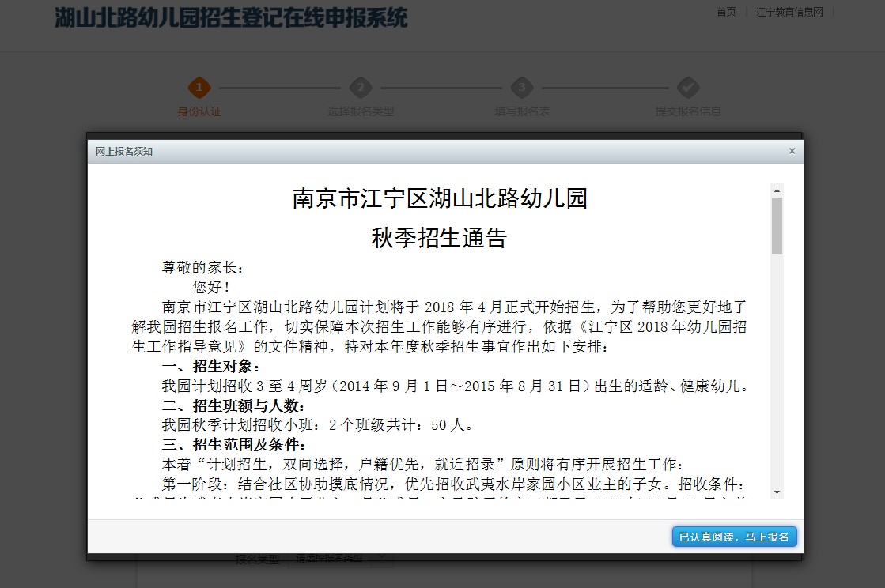
Task: Click the 湖山北路幼儿园招生登记在线申报系统 site title
Action: pos(231,18)
